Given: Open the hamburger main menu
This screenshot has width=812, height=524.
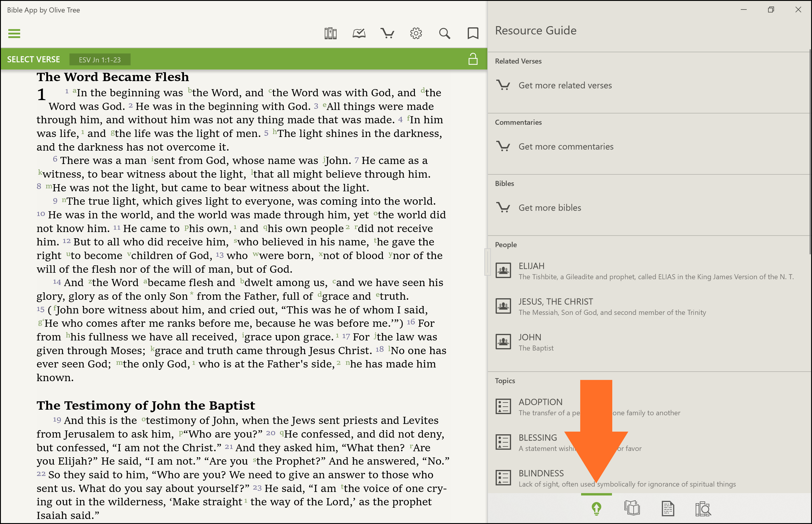Looking at the screenshot, I should [x=14, y=33].
